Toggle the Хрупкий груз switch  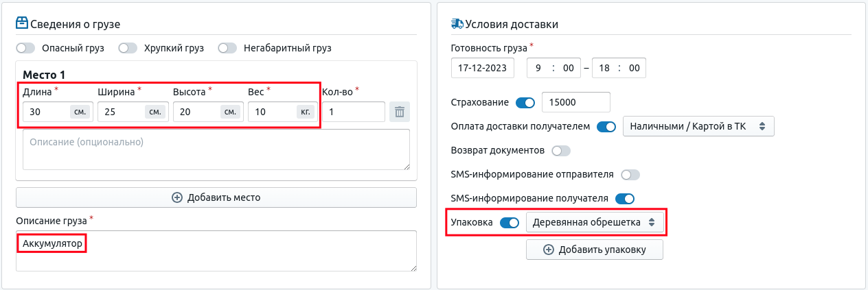coord(128,48)
